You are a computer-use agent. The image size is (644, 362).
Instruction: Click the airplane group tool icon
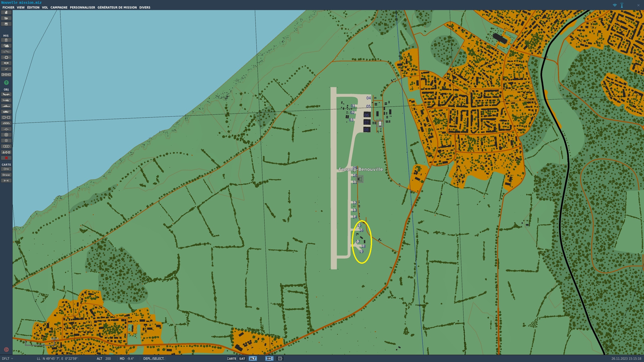(6, 95)
